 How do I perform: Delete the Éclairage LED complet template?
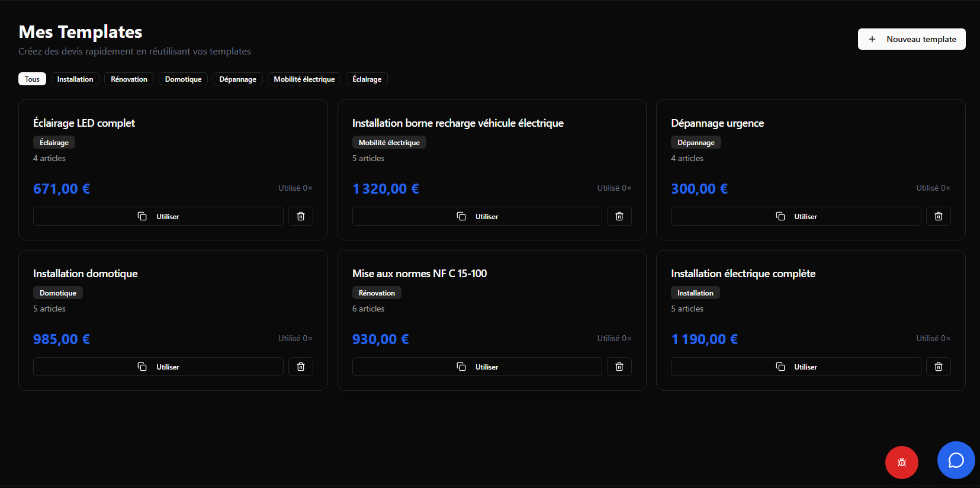click(300, 216)
